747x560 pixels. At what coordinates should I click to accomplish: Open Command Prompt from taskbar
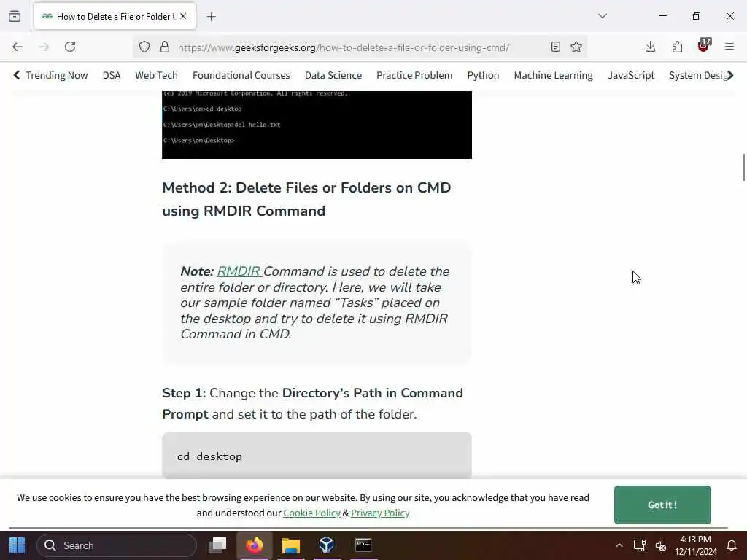(363, 545)
